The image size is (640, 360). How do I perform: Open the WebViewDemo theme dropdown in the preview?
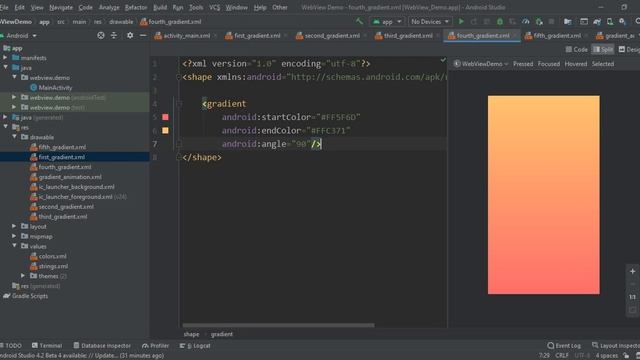pos(481,64)
